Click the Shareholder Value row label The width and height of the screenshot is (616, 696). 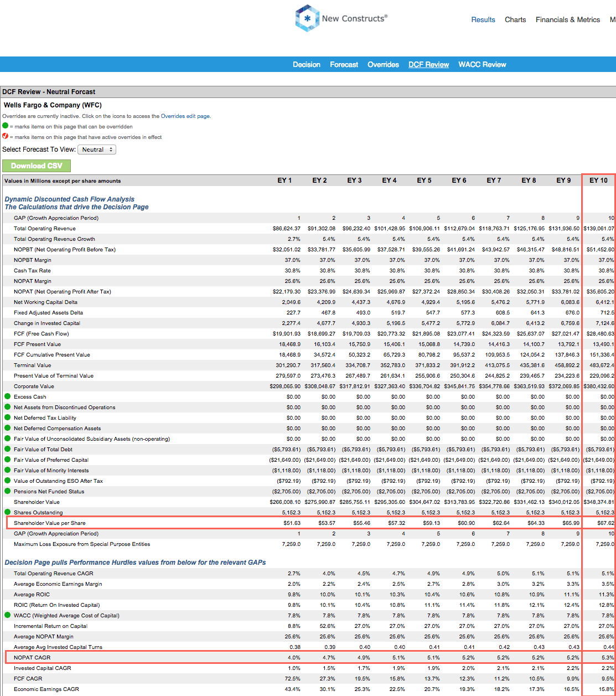[x=37, y=502]
